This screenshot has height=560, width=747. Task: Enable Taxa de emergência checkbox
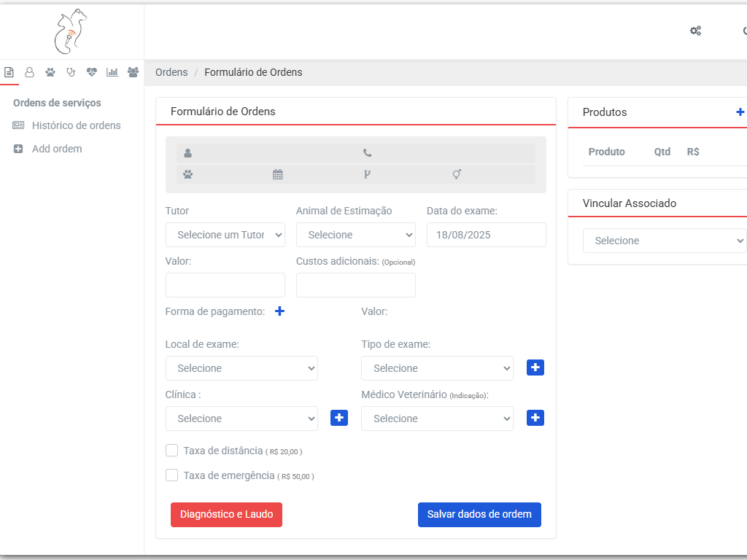coord(172,475)
